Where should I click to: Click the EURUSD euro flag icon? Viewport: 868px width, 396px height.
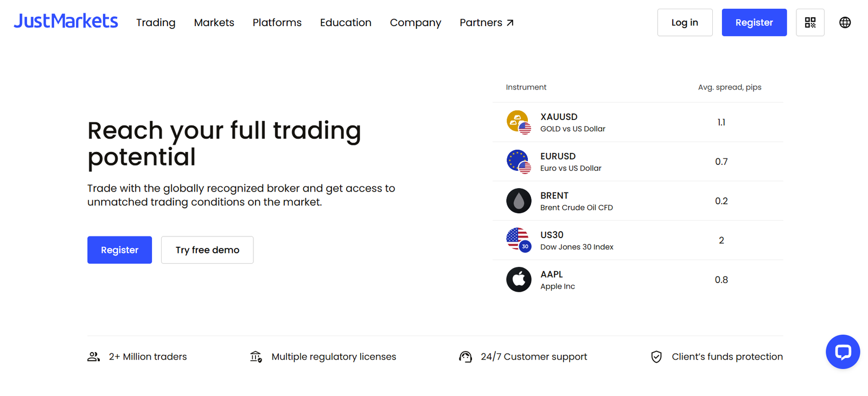(519, 162)
